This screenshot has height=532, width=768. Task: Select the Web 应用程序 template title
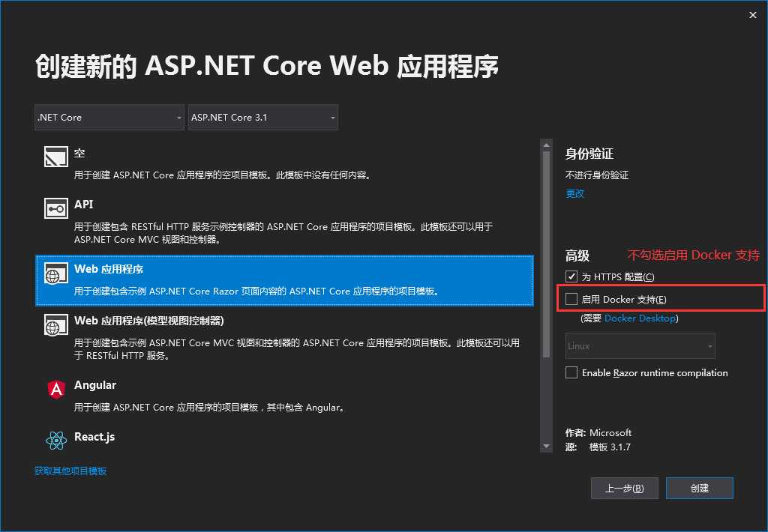109,269
